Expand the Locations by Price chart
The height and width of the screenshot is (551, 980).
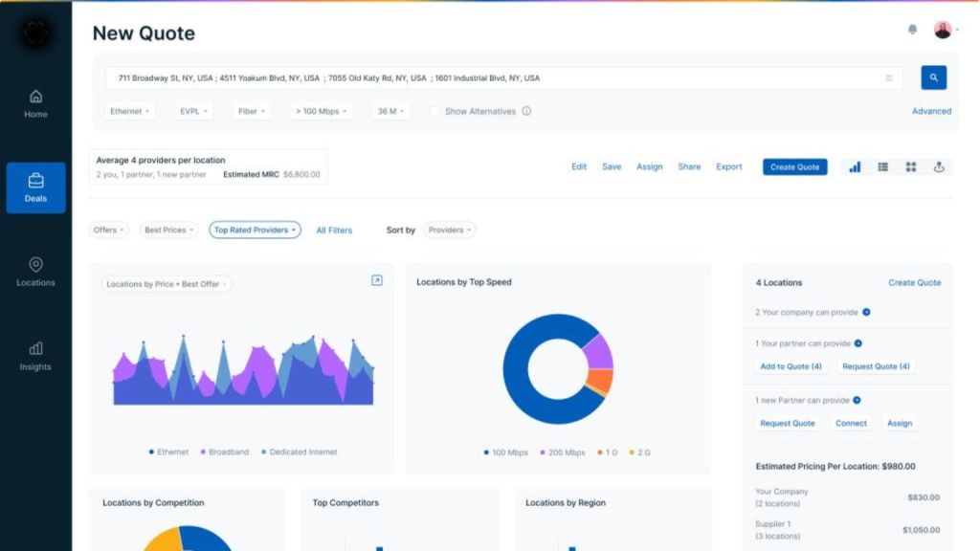(377, 280)
